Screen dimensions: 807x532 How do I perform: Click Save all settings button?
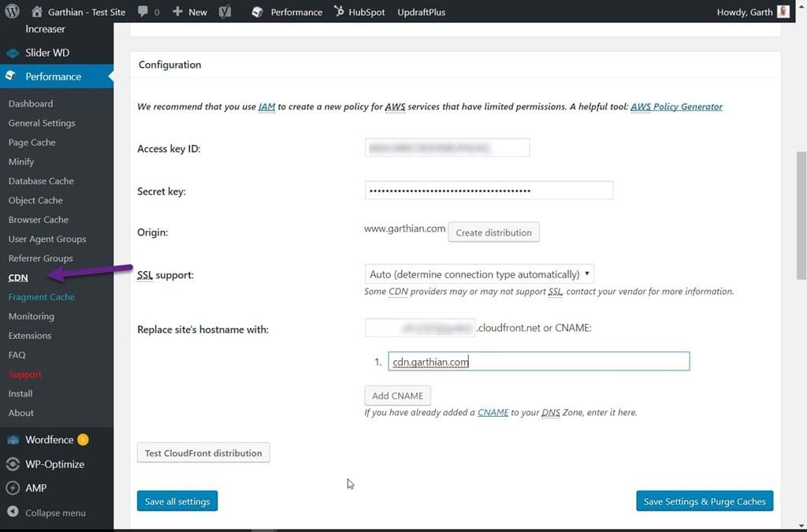(177, 501)
